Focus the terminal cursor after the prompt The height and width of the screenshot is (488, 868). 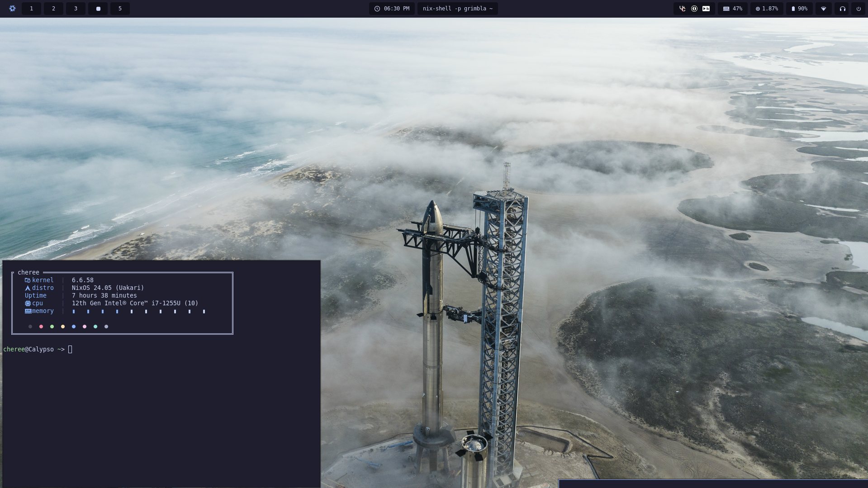tap(70, 349)
